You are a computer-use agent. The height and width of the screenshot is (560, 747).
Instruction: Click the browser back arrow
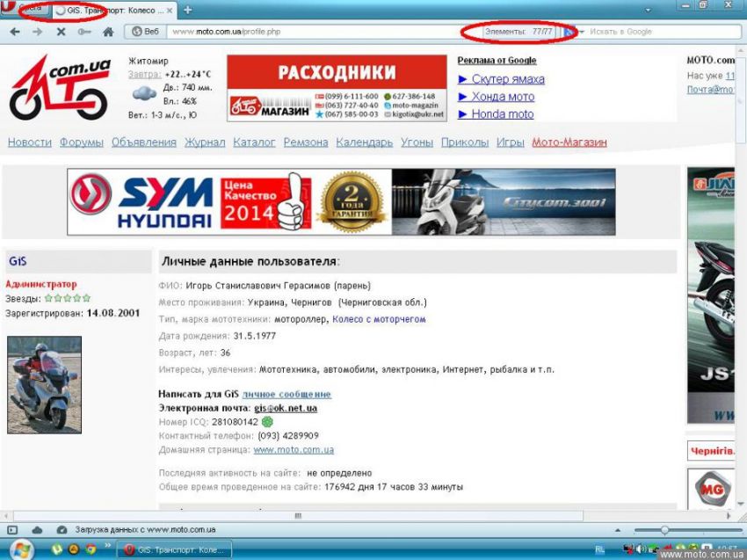[x=15, y=32]
